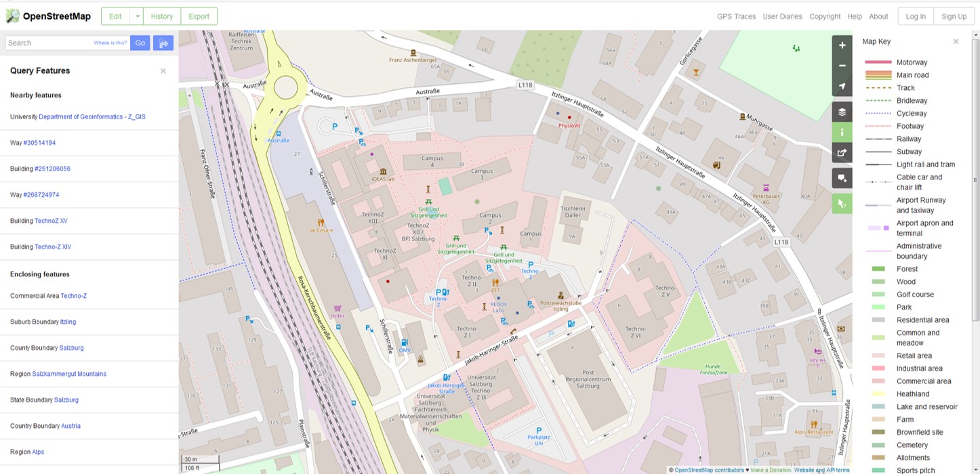Zoom out using the minus map control

842,66
